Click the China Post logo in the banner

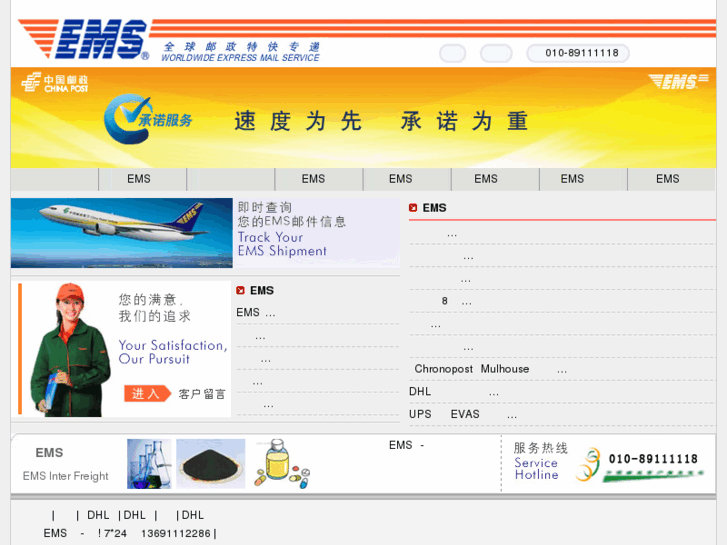pyautogui.click(x=55, y=83)
